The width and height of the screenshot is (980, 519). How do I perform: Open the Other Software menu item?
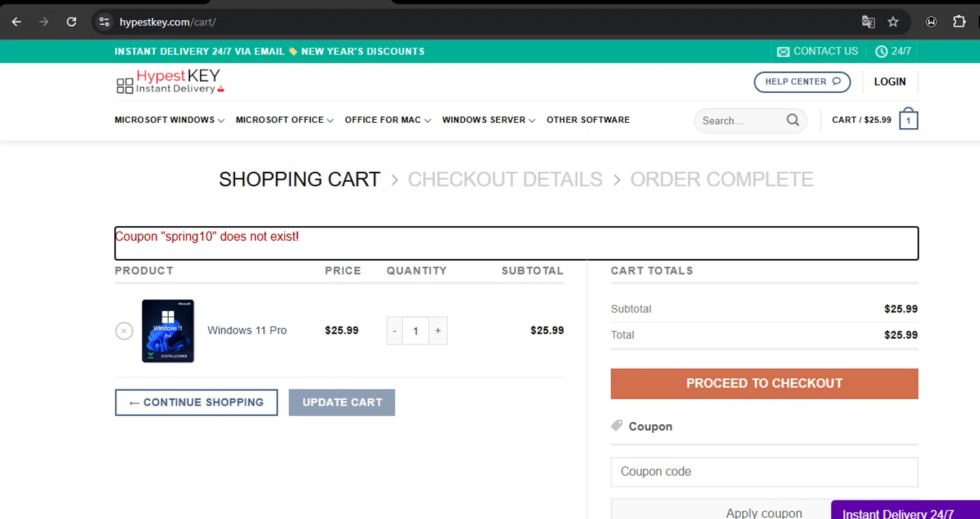click(x=588, y=120)
